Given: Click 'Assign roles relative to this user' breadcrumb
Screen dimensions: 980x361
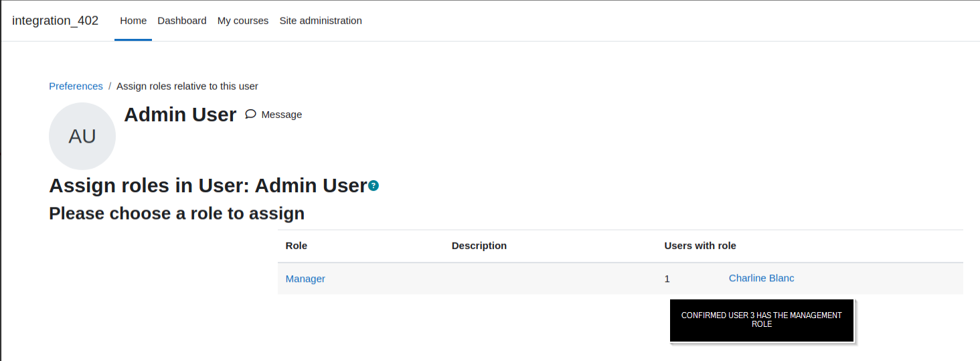Looking at the screenshot, I should tap(187, 86).
